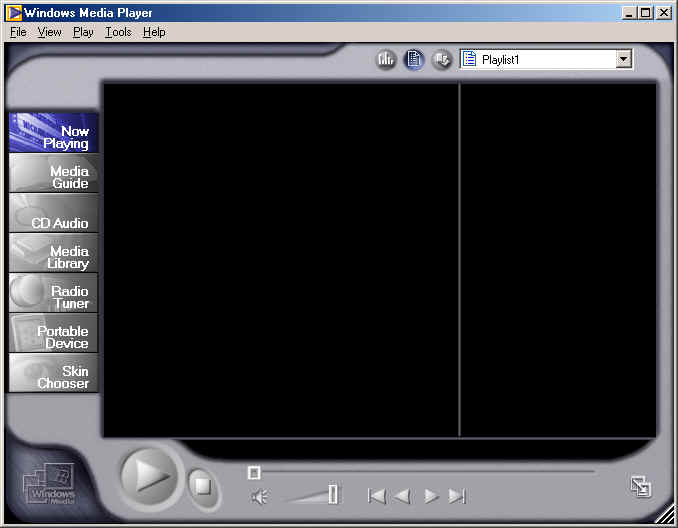Switch to compact mode icon
The image size is (678, 528).
640,486
